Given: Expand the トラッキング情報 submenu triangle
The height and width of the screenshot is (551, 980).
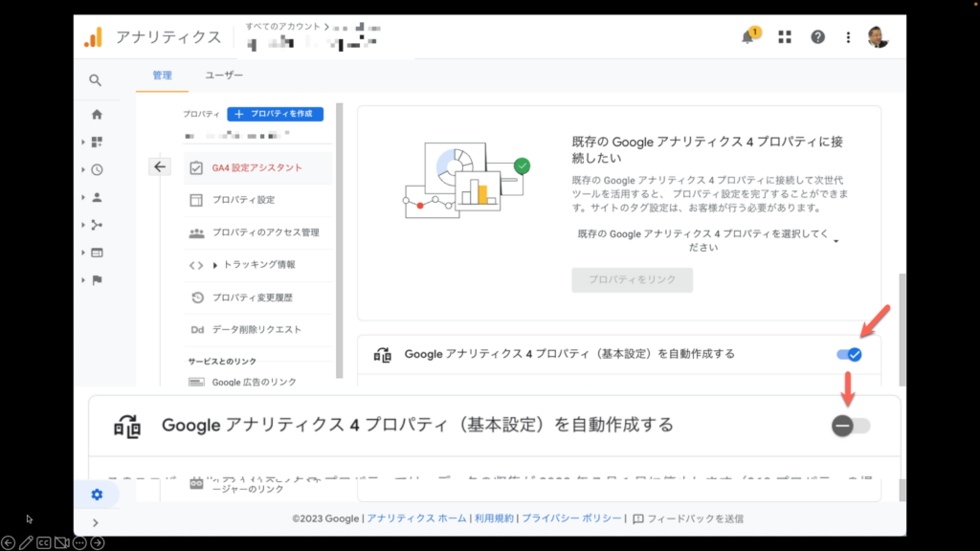Looking at the screenshot, I should coord(215,266).
